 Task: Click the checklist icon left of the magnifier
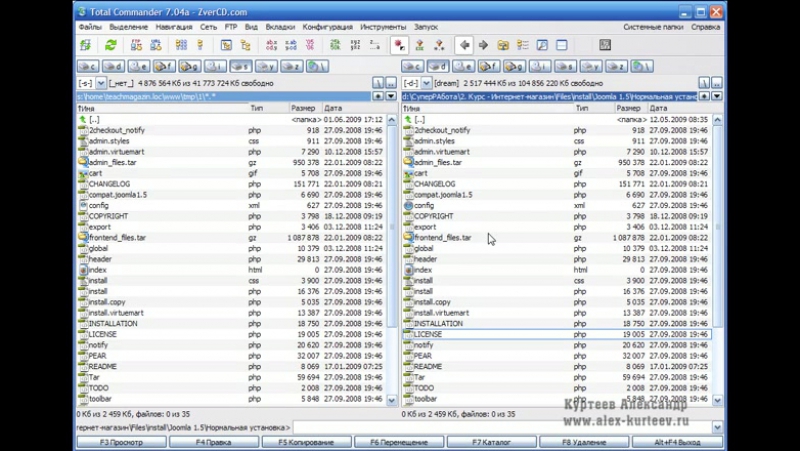[522, 45]
